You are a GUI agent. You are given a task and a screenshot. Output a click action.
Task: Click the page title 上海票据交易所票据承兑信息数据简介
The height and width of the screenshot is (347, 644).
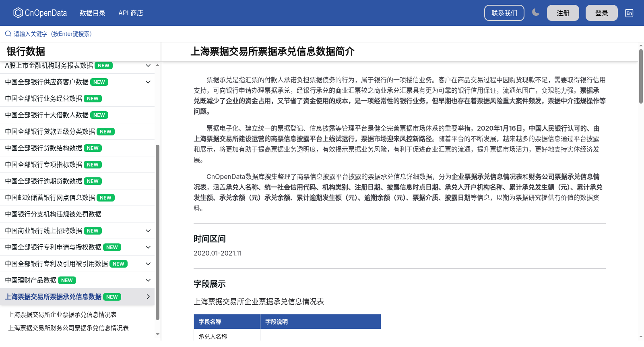272,51
